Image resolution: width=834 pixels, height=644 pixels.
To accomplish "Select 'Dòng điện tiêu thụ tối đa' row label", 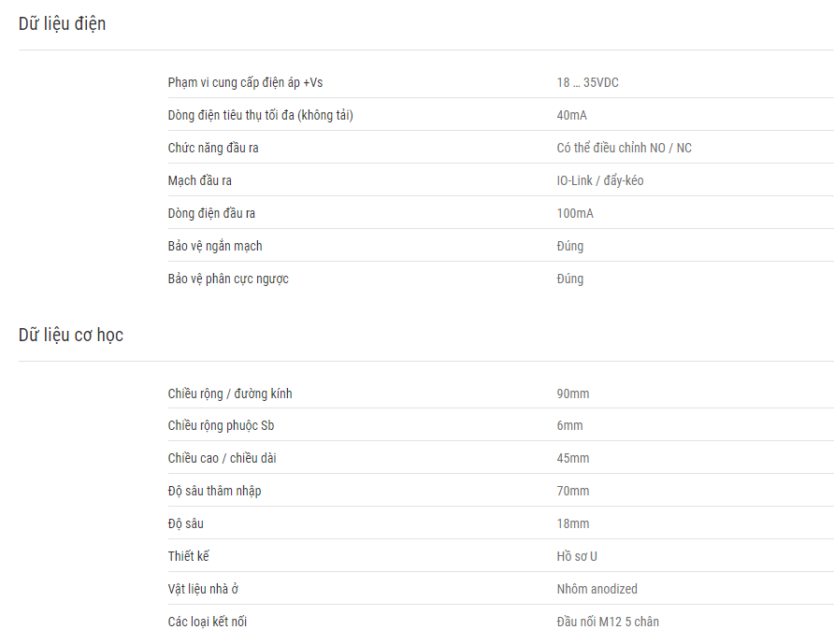I will coord(261,115).
